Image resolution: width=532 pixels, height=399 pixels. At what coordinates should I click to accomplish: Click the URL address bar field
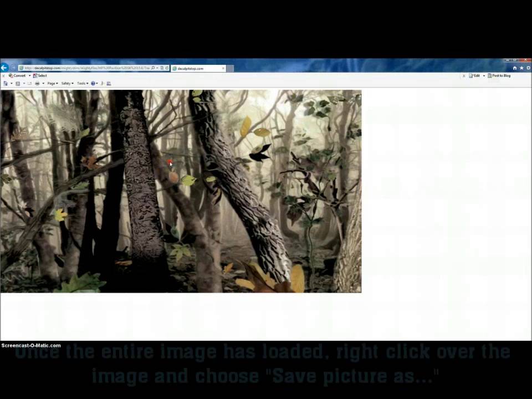click(86, 68)
